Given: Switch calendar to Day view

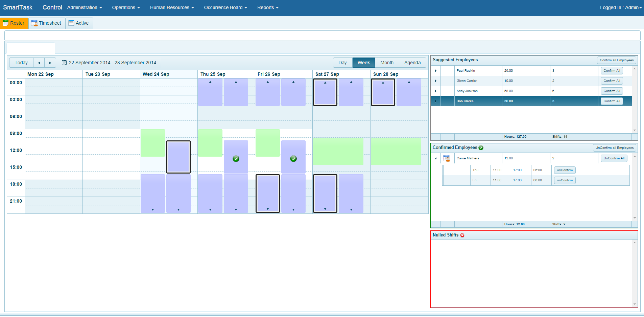Looking at the screenshot, I should click(342, 63).
